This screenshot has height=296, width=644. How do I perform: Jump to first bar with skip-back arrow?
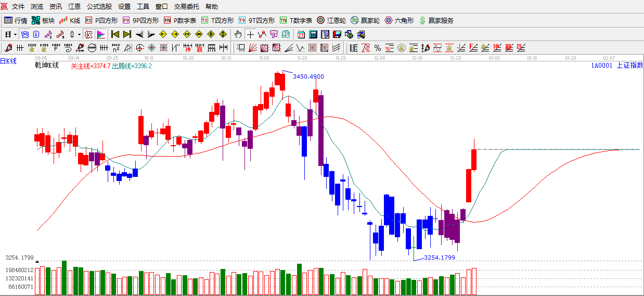click(115, 34)
